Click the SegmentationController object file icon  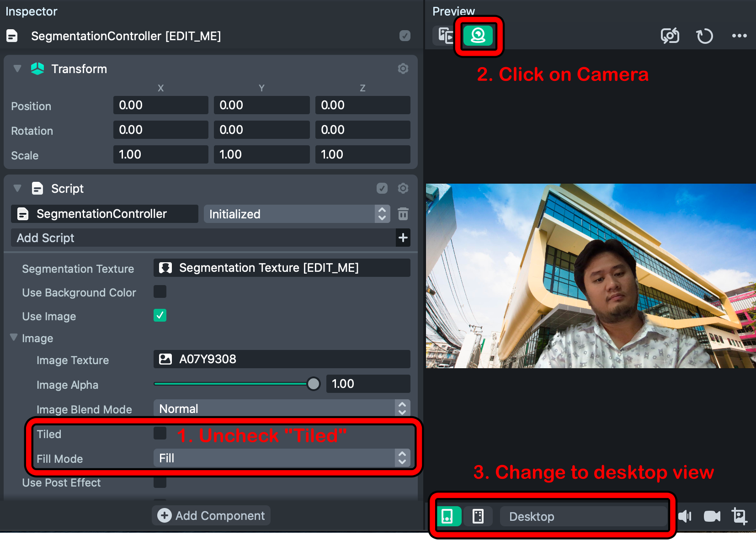(x=12, y=36)
